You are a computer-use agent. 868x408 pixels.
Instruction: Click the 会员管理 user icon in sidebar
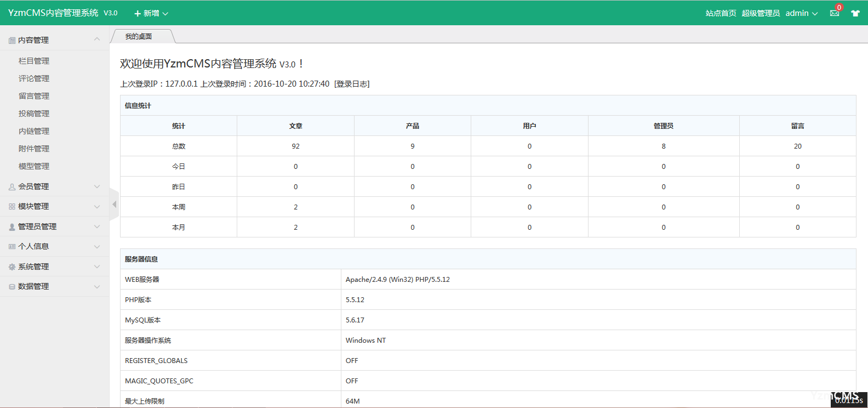pyautogui.click(x=12, y=187)
